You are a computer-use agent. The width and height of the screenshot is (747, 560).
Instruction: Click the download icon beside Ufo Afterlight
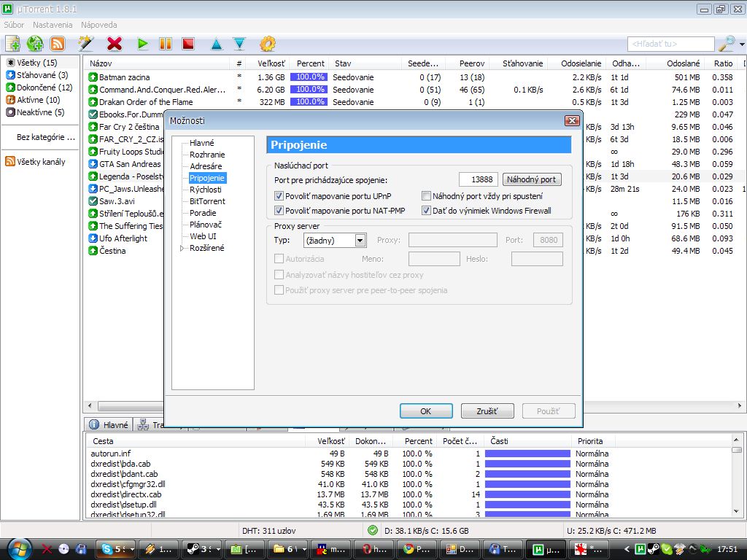pyautogui.click(x=93, y=238)
